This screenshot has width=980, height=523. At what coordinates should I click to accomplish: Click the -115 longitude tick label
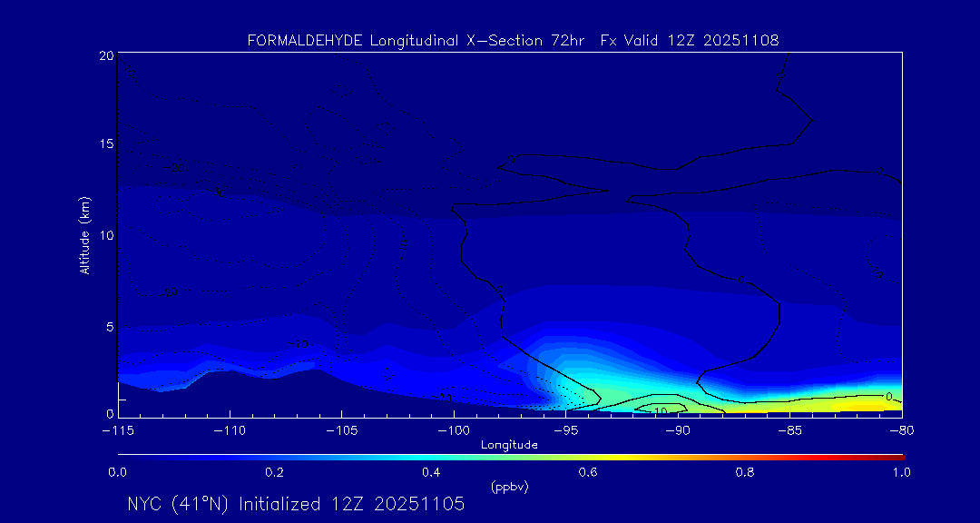point(118,431)
